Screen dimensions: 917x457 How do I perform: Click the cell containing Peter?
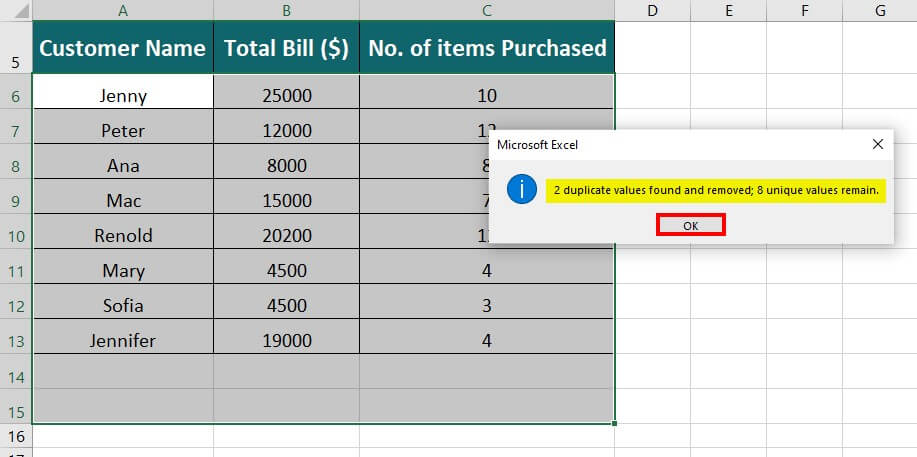[123, 126]
